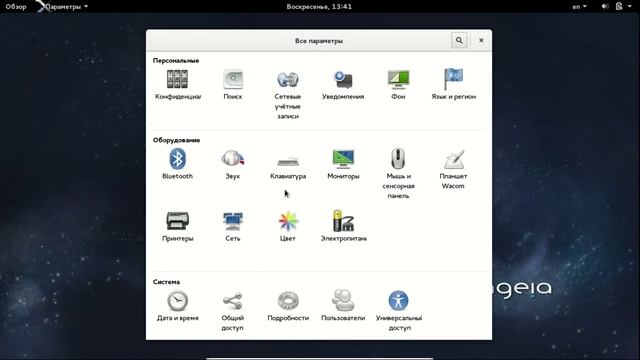Click the Система section heading

tap(166, 282)
